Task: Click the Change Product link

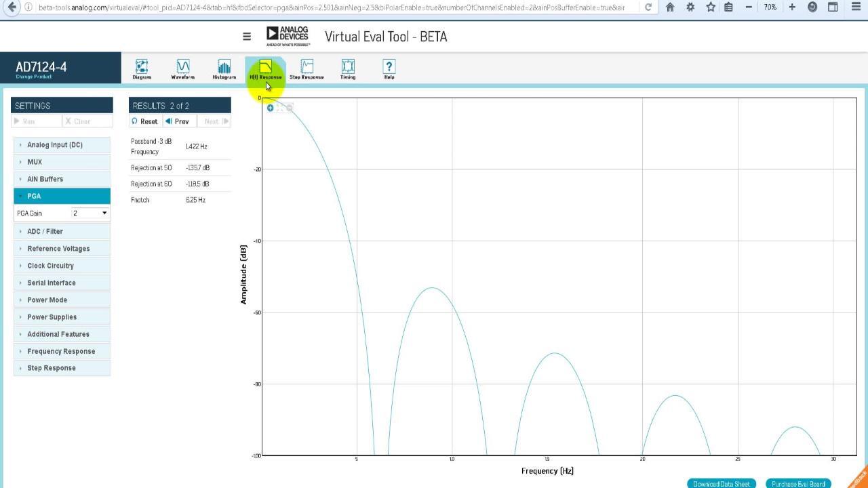Action: click(x=34, y=77)
